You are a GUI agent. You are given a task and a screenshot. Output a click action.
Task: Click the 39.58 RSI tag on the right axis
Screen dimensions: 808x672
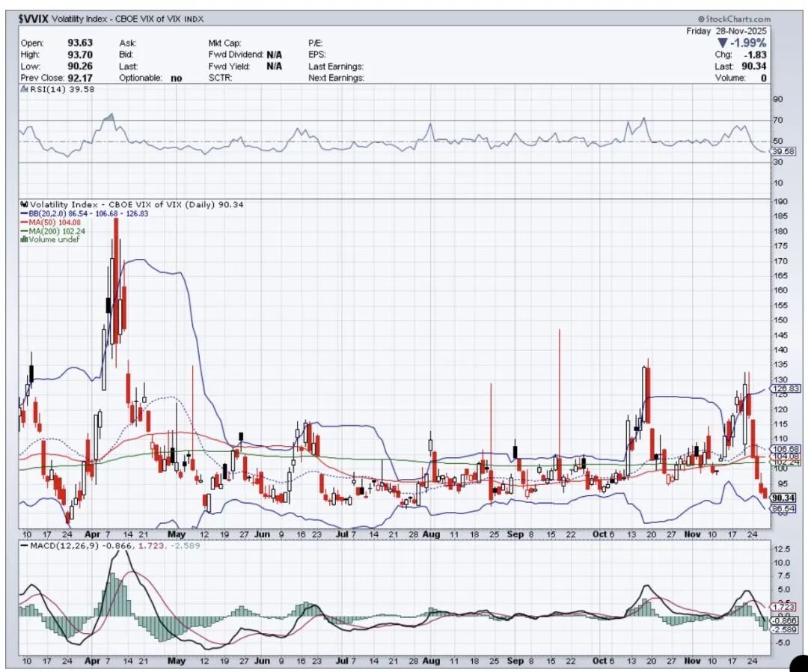point(783,151)
